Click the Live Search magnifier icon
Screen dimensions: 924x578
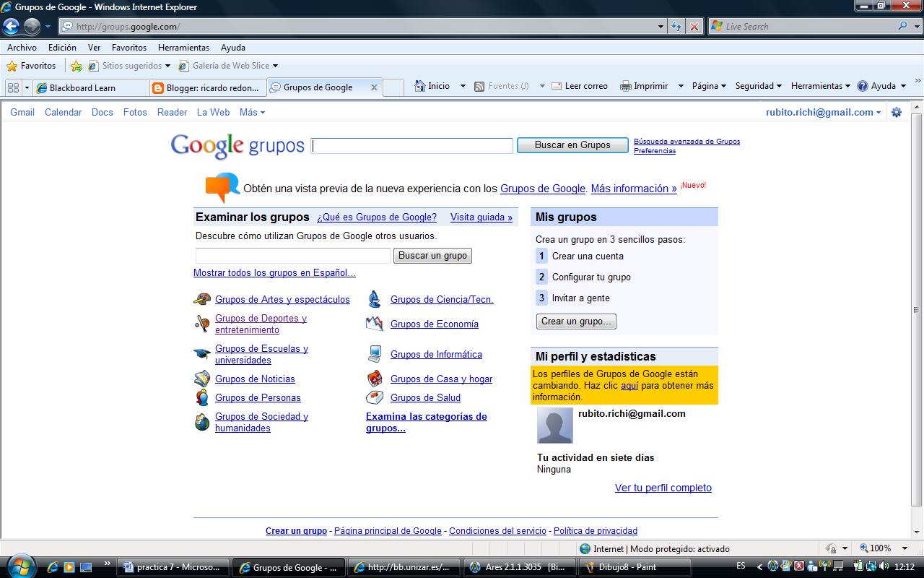[x=902, y=26]
